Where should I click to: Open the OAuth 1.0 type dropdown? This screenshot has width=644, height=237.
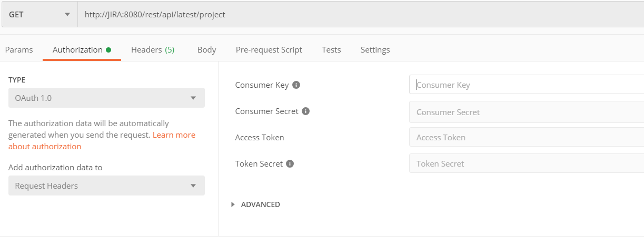(106, 98)
